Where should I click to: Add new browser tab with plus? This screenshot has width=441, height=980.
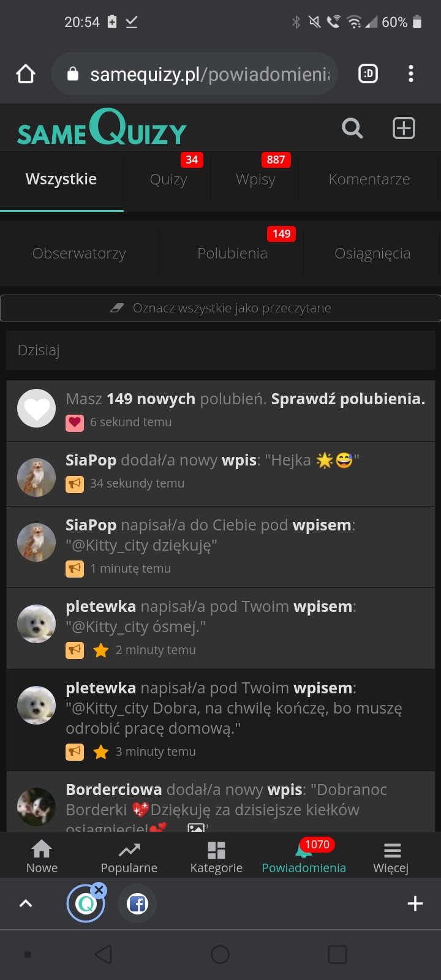point(415,903)
